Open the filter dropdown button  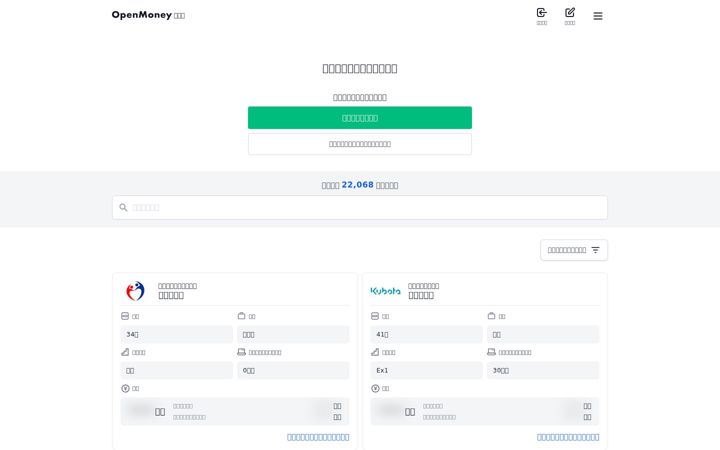574,250
